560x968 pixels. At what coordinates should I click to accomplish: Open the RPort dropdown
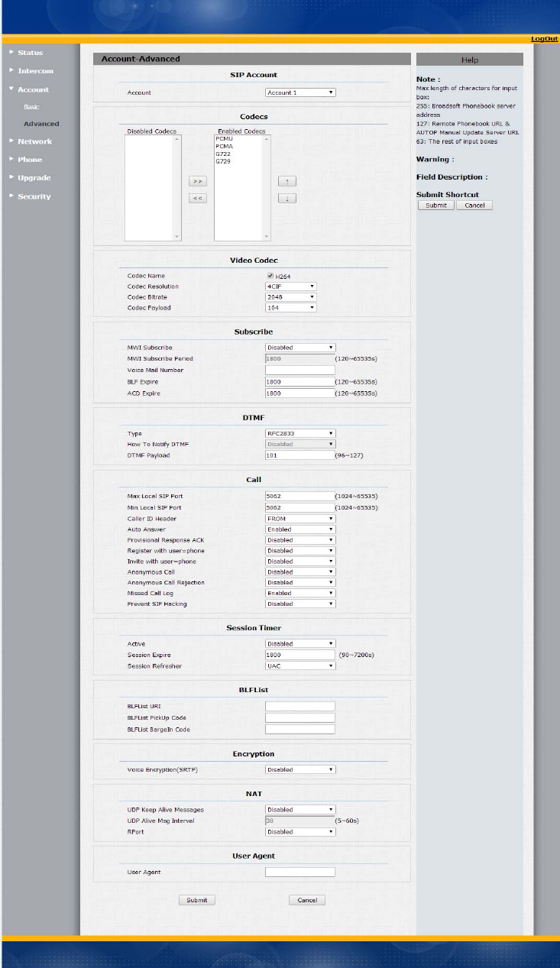300,832
